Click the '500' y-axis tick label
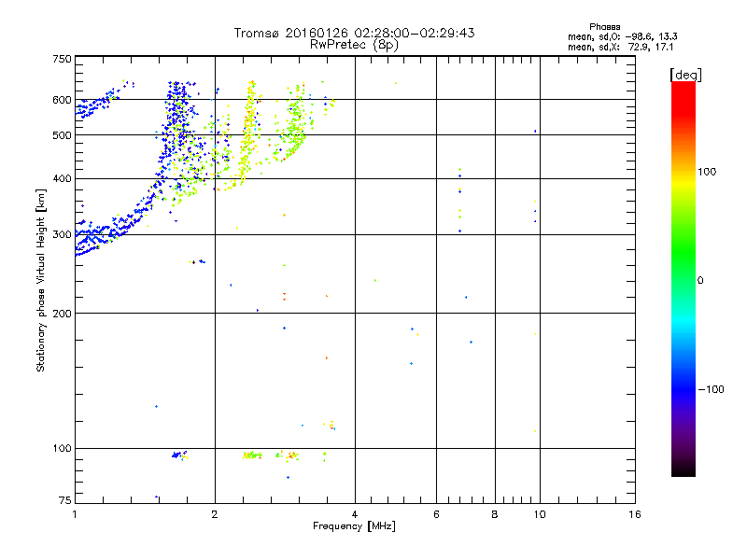The image size is (747, 560). (62, 135)
